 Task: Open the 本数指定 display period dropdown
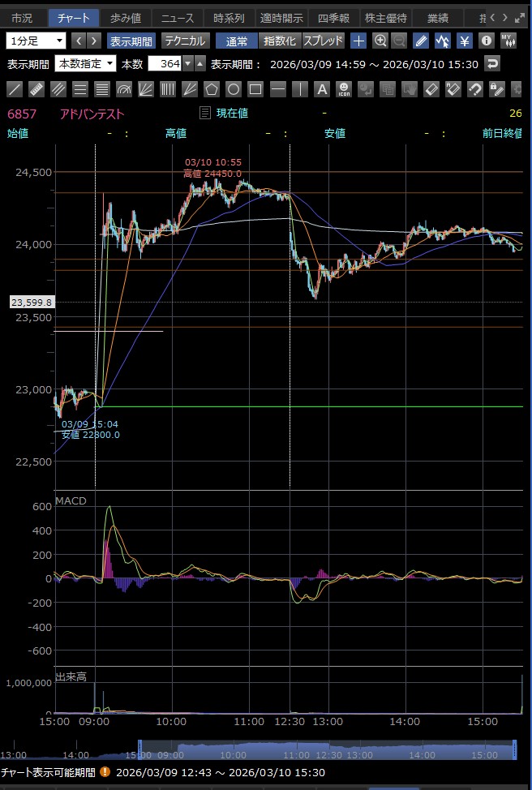[85, 64]
